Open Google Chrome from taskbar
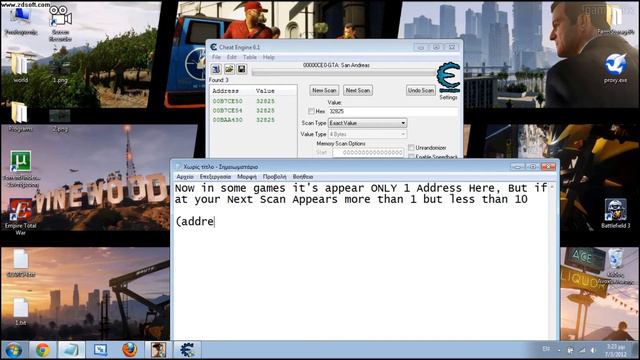640x360 pixels. [x=42, y=350]
